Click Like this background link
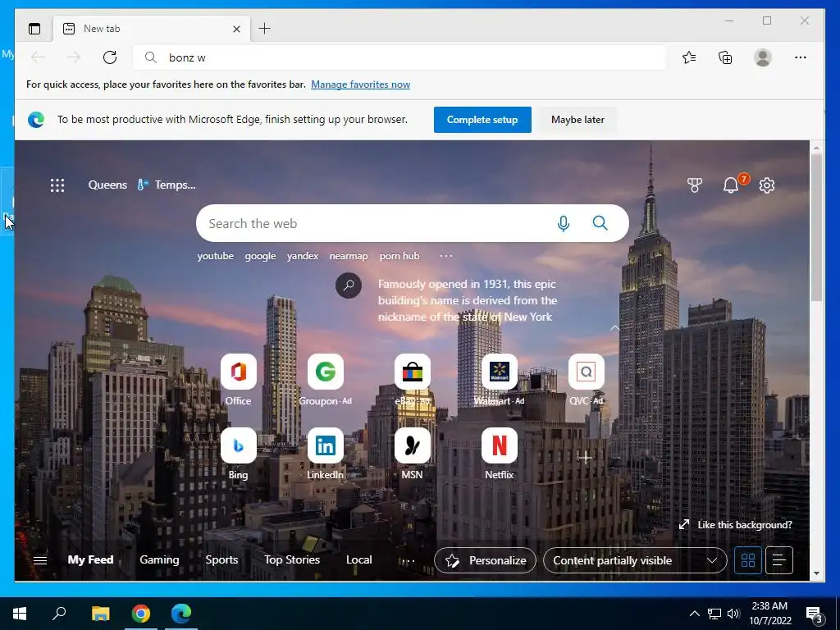The height and width of the screenshot is (630, 840). (x=736, y=525)
